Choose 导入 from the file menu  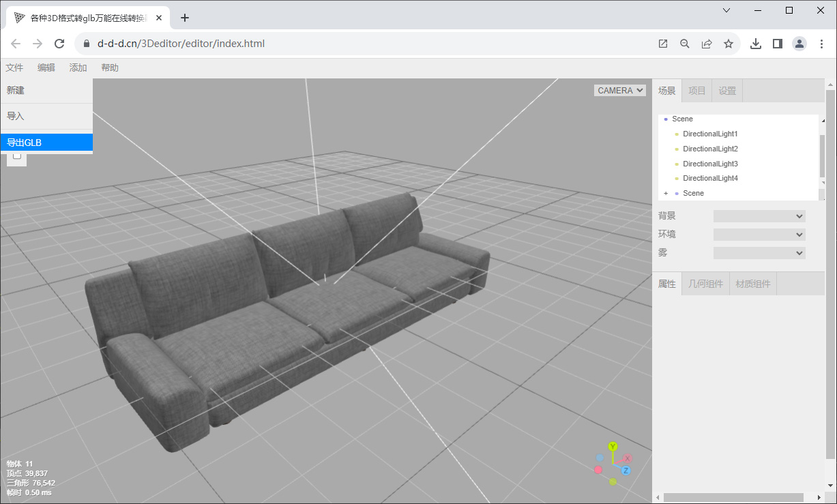(x=46, y=116)
